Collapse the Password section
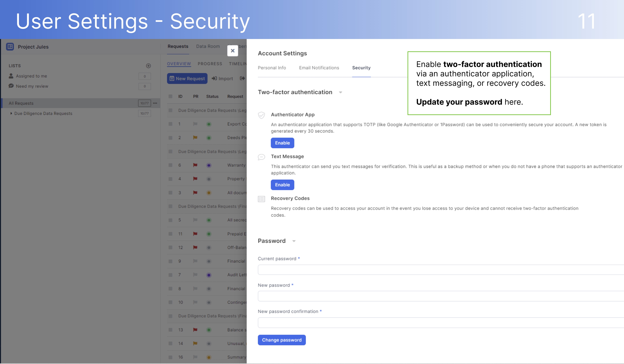624x364 pixels. point(294,241)
